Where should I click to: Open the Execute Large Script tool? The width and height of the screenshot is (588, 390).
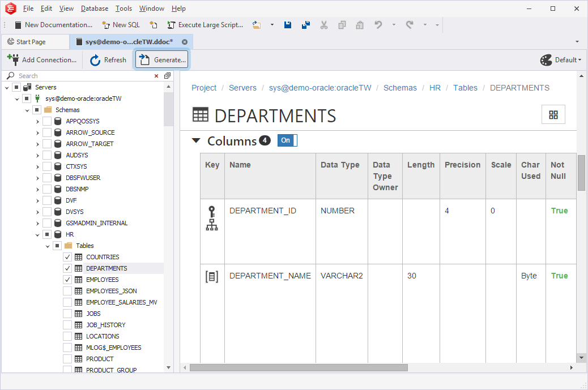pos(205,25)
